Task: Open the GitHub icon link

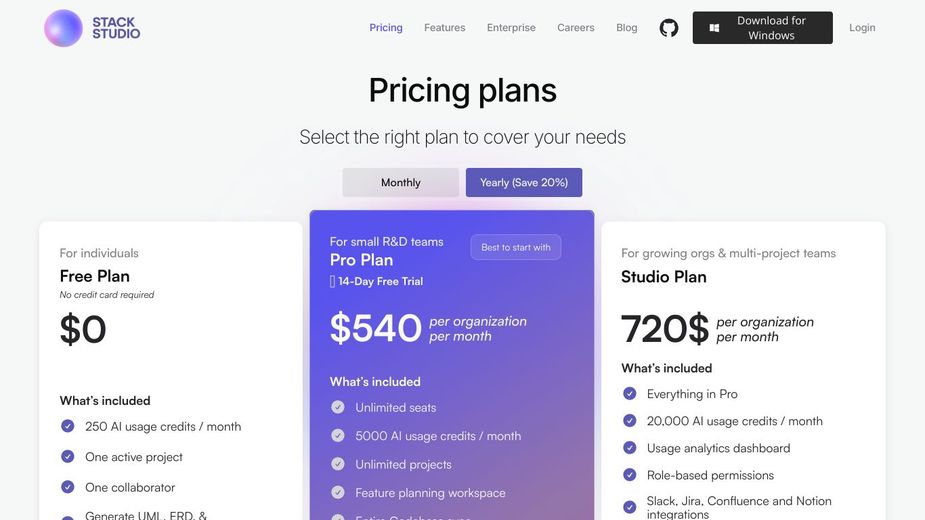Action: click(x=669, y=28)
